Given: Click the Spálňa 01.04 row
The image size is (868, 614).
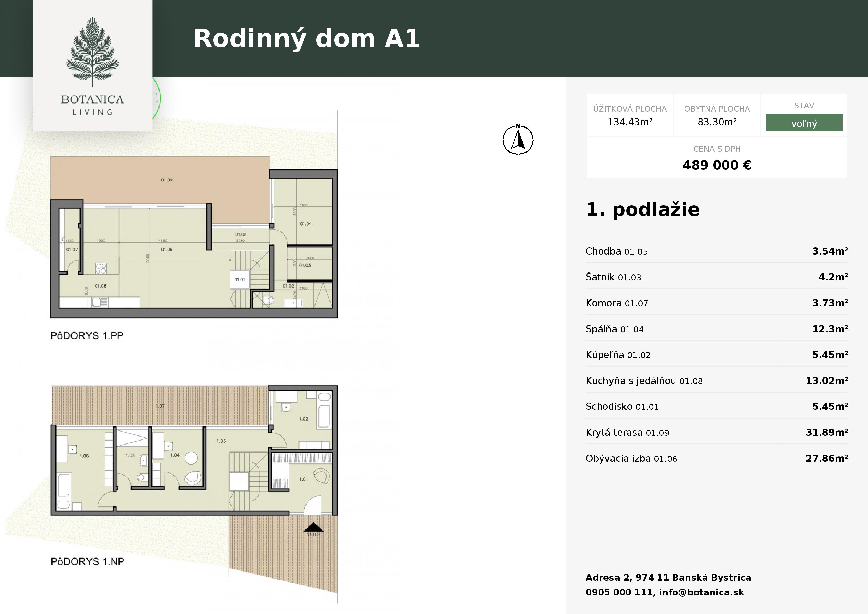Looking at the screenshot, I should tap(717, 329).
